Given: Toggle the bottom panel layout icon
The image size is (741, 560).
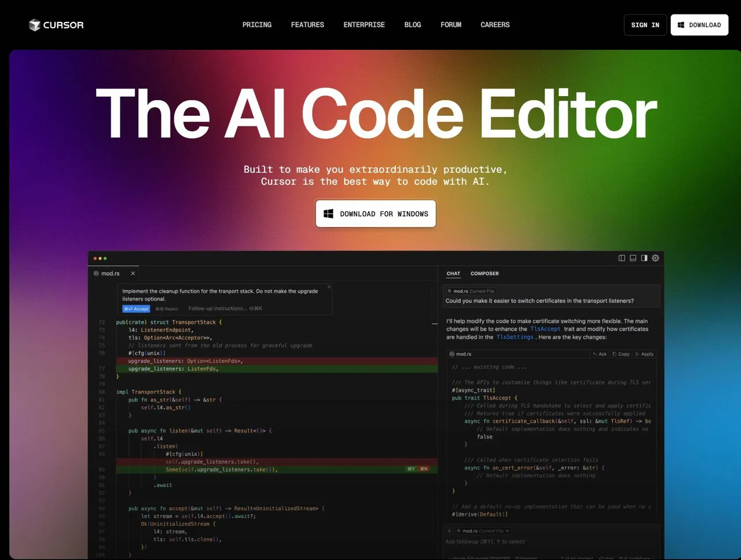Looking at the screenshot, I should tap(633, 258).
